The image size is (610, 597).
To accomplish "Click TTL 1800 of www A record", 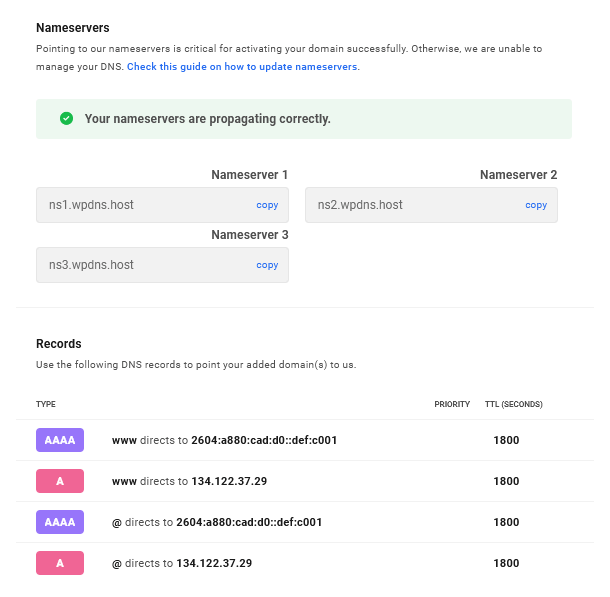I will click(506, 481).
